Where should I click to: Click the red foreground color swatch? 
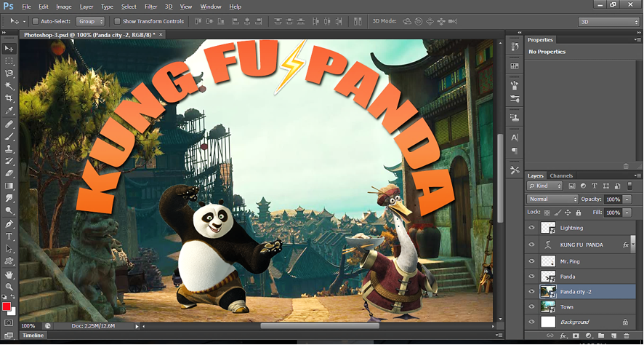(x=6, y=306)
